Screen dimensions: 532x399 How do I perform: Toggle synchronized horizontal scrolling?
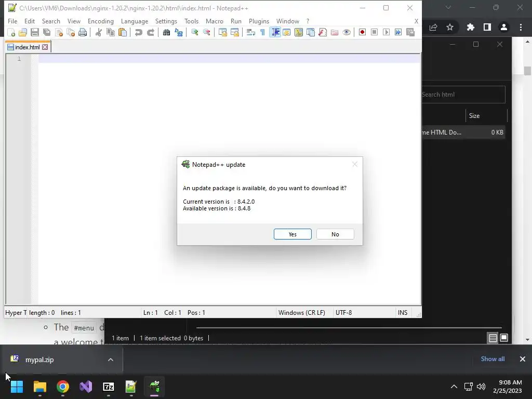click(234, 32)
